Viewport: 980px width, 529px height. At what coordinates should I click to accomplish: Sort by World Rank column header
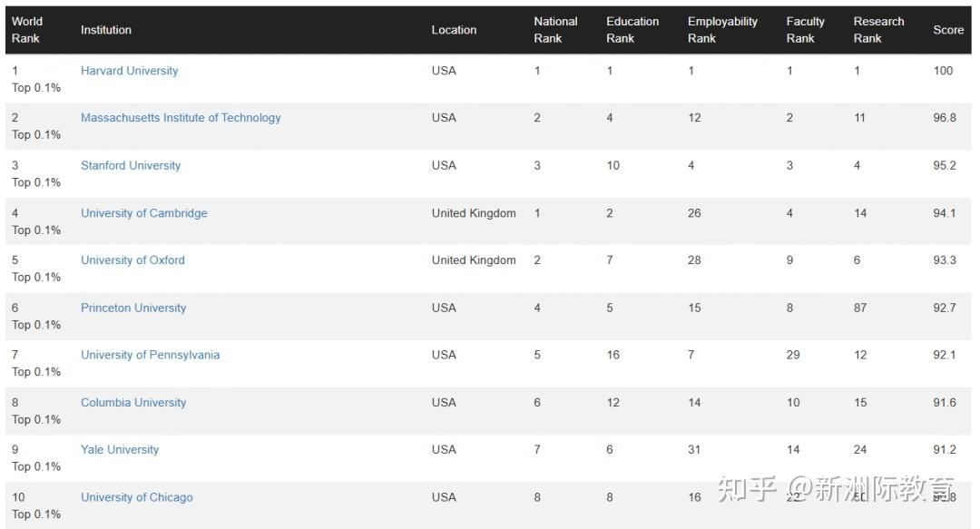point(27,29)
